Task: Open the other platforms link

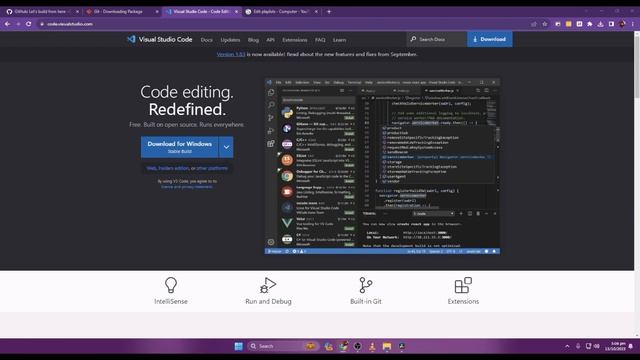Action: pos(212,168)
